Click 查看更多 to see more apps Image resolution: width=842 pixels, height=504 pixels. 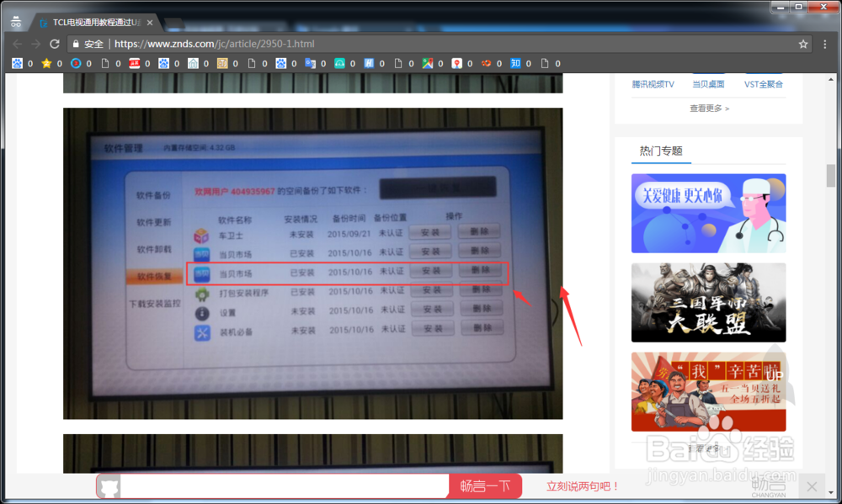(x=709, y=109)
